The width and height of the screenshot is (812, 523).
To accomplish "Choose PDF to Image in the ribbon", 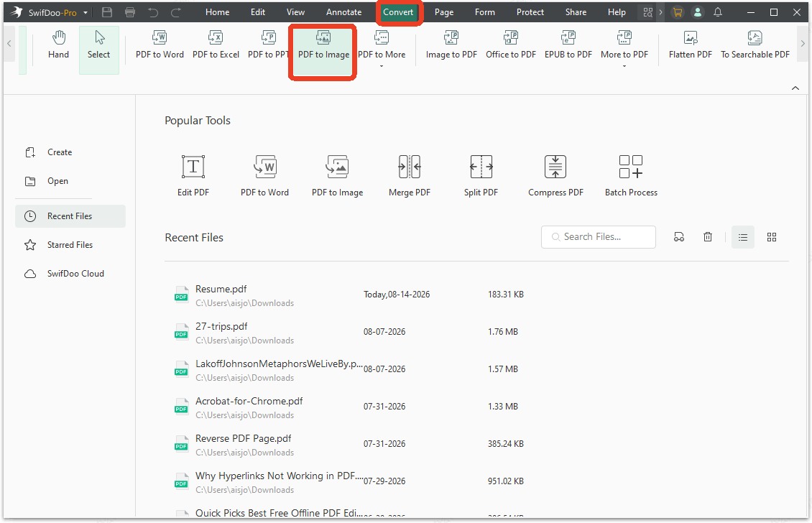I will pos(323,52).
